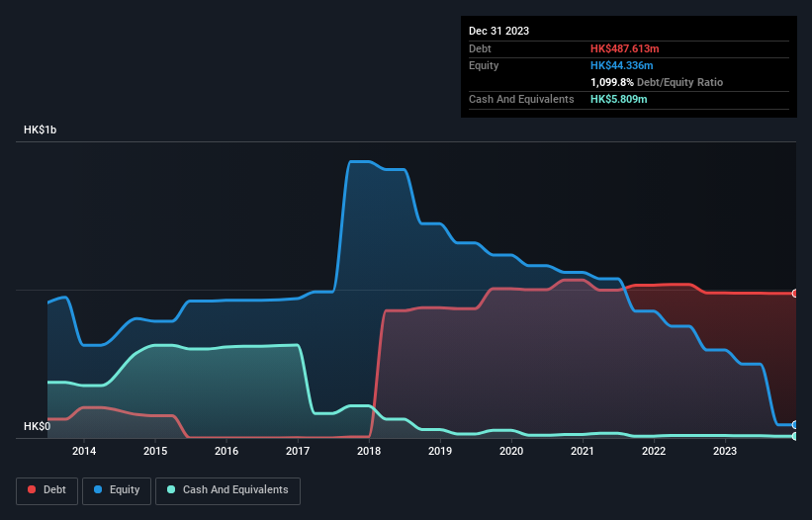Click the HK$487.613m debt value
This screenshot has height=520, width=812.
[624, 48]
